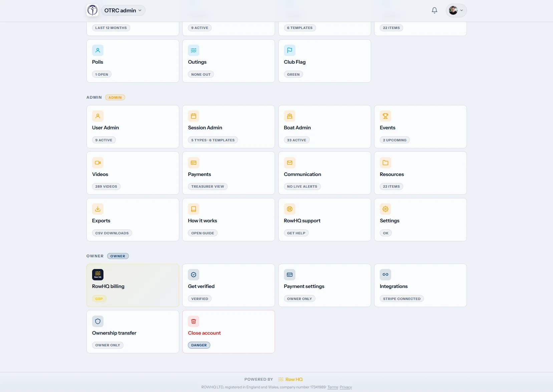Open the notifications bell
This screenshot has width=553, height=392.
[435, 10]
